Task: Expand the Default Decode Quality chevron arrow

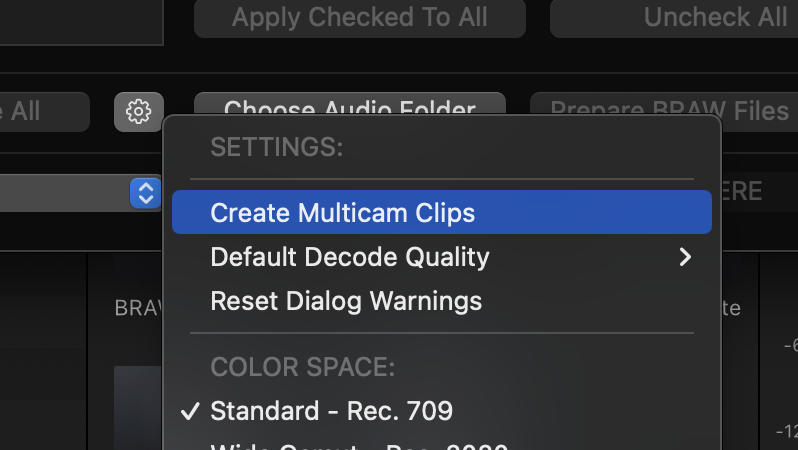Action: [x=686, y=257]
